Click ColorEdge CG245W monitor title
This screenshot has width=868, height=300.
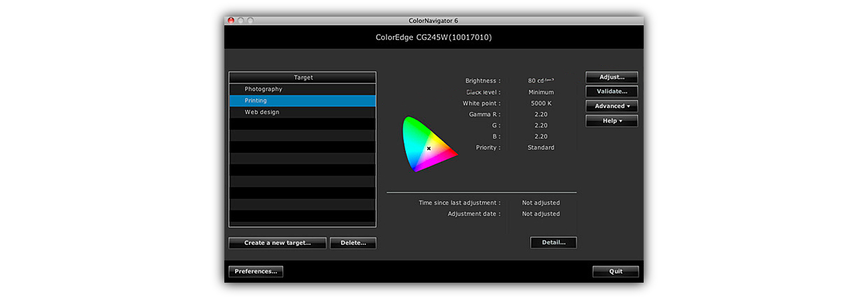click(433, 37)
